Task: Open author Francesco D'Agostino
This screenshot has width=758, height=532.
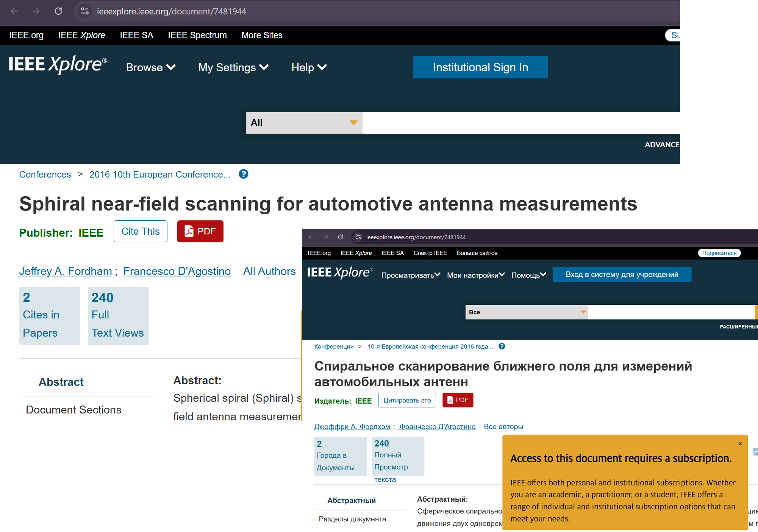Action: (177, 271)
